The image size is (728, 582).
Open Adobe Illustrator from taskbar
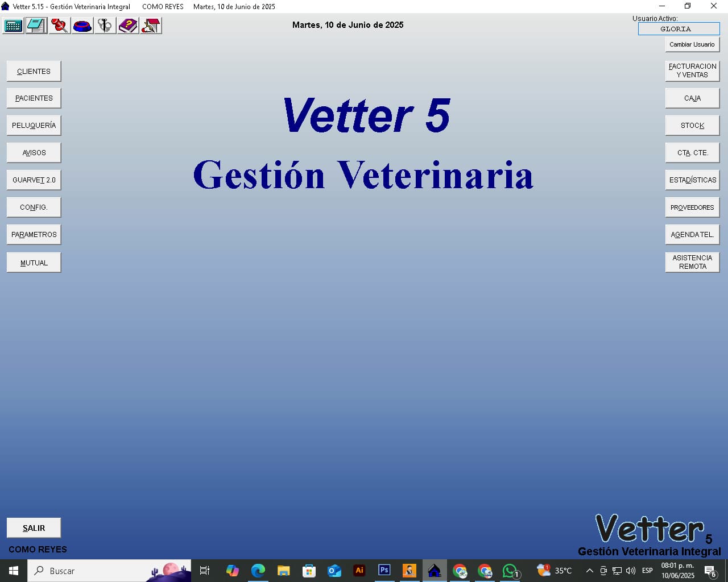pyautogui.click(x=359, y=571)
